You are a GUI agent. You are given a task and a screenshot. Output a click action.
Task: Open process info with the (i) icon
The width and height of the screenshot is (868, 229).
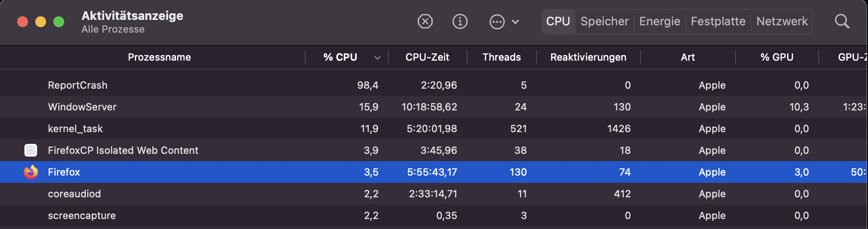pyautogui.click(x=460, y=21)
